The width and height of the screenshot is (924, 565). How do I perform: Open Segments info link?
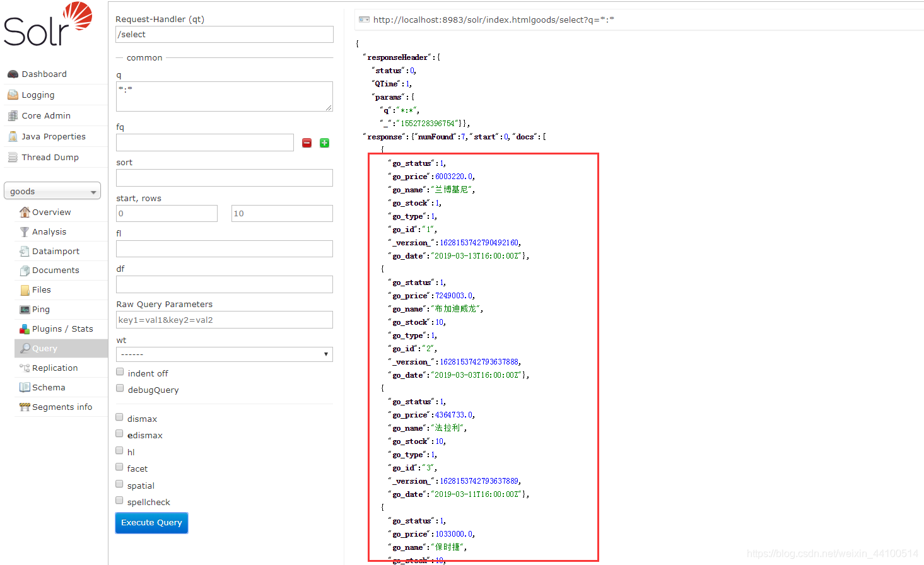click(62, 407)
